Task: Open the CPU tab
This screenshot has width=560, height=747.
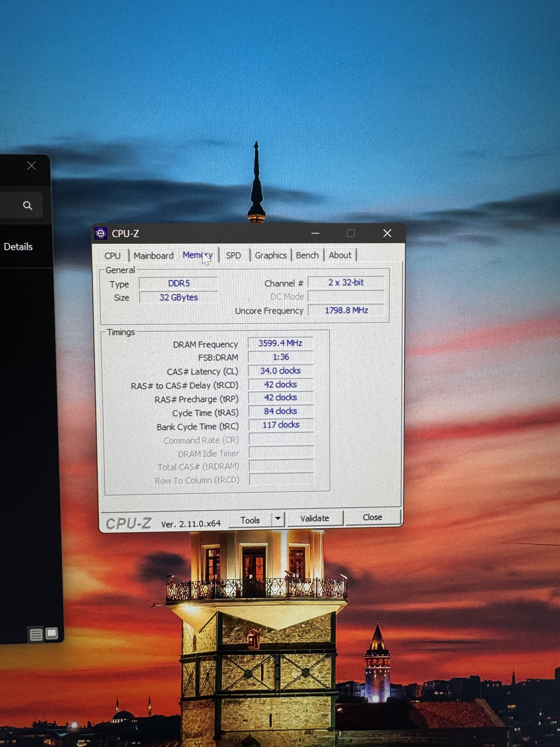Action: point(112,256)
